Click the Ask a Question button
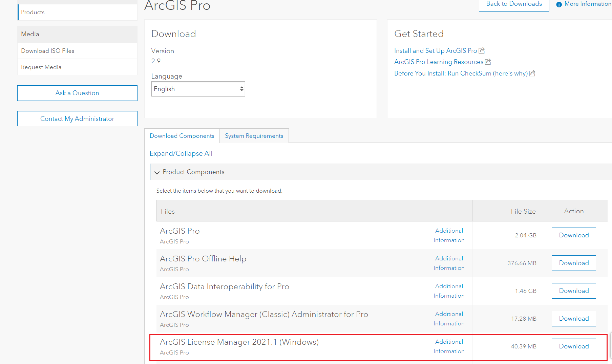This screenshot has width=612, height=364. tap(77, 93)
